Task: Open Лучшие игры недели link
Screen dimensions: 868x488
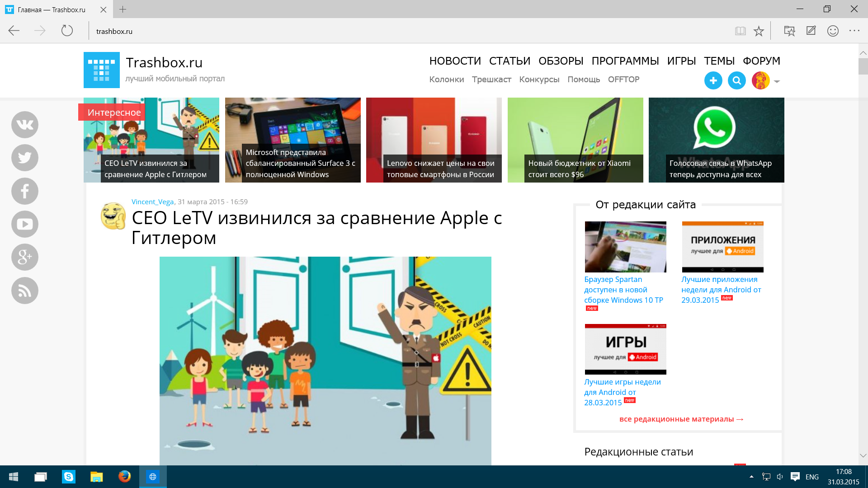Action: click(622, 392)
